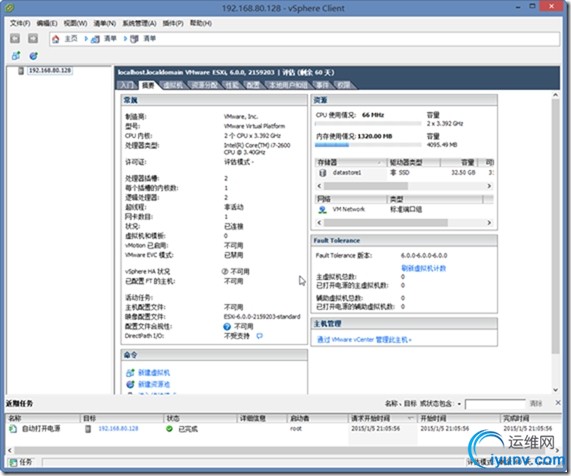Screen dimensions: 571x476
Task: Close the 近期任务 panel with its X
Action: [558, 402]
